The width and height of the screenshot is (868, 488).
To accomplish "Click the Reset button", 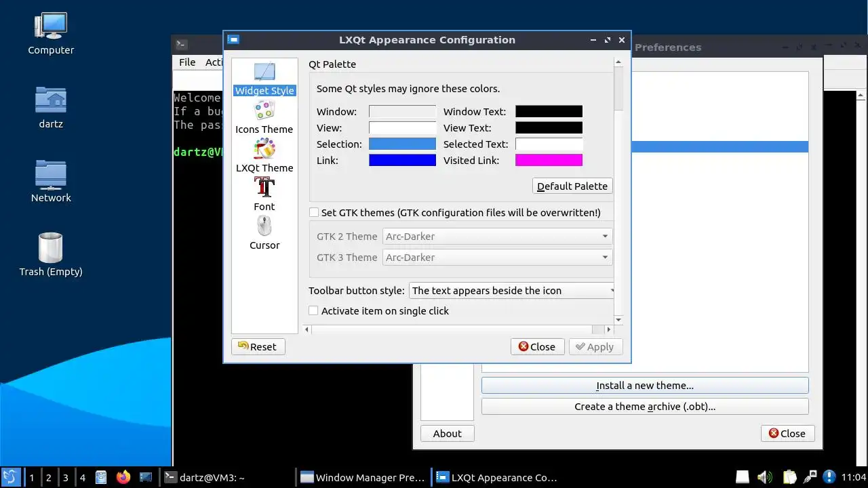I will coord(258,347).
